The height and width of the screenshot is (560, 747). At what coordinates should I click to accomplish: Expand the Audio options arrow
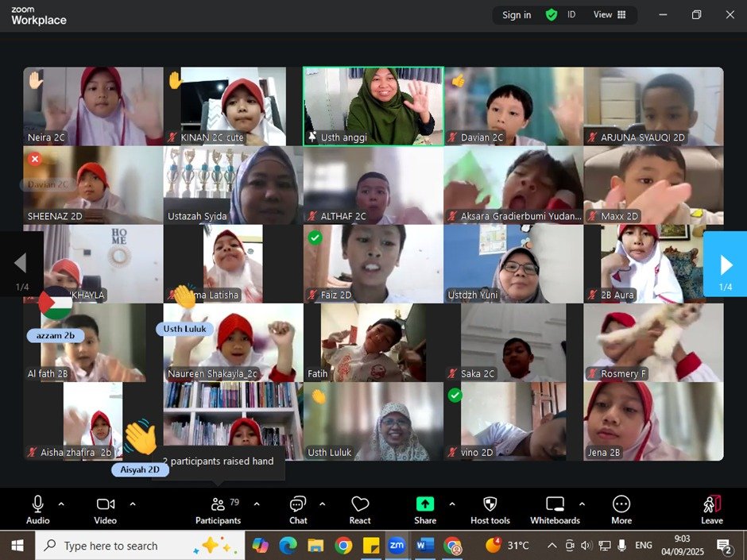click(61, 504)
